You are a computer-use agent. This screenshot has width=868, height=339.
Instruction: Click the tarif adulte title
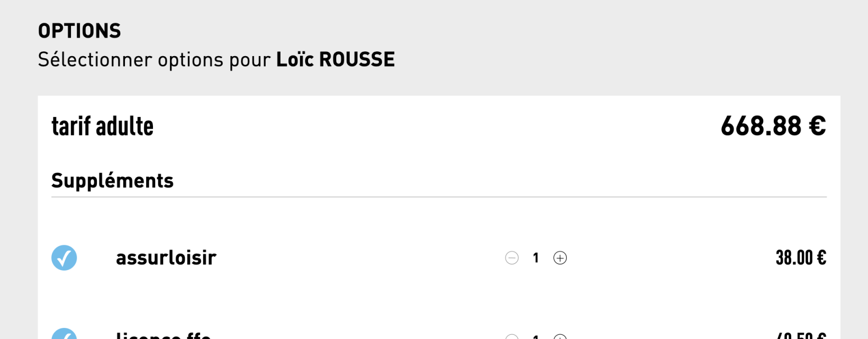pos(102,127)
